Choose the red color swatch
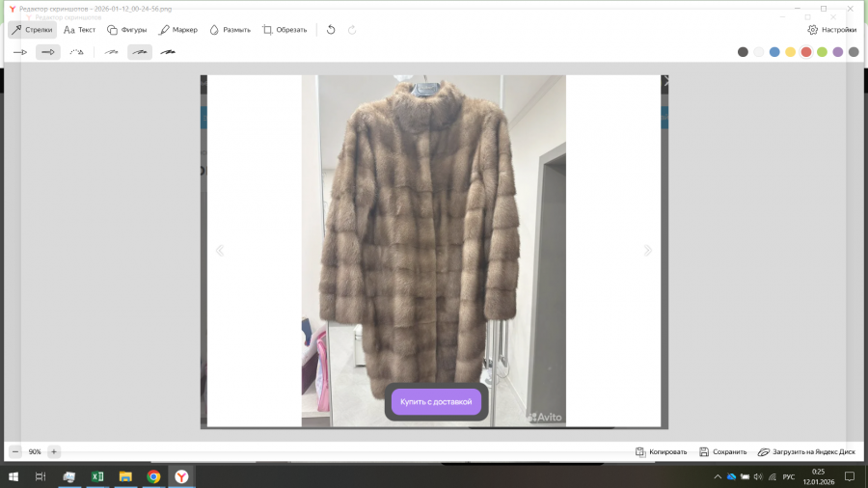The width and height of the screenshot is (868, 488). click(x=806, y=52)
